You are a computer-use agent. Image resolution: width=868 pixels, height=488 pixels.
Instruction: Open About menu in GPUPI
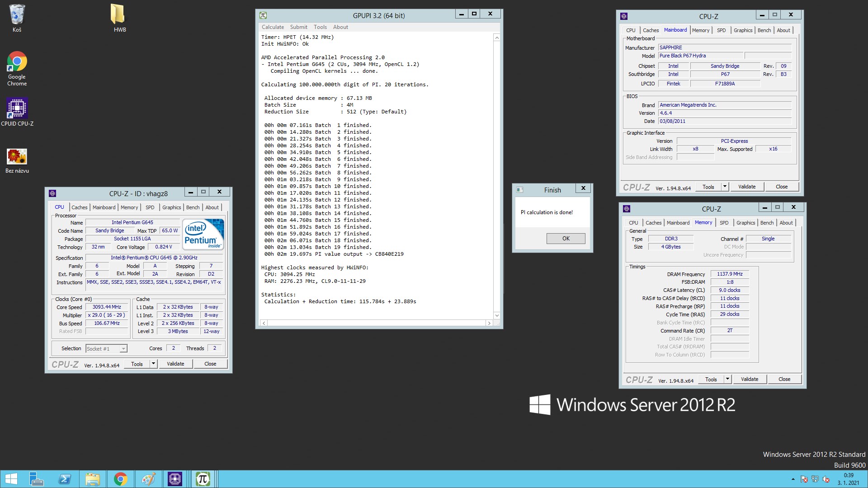[340, 27]
